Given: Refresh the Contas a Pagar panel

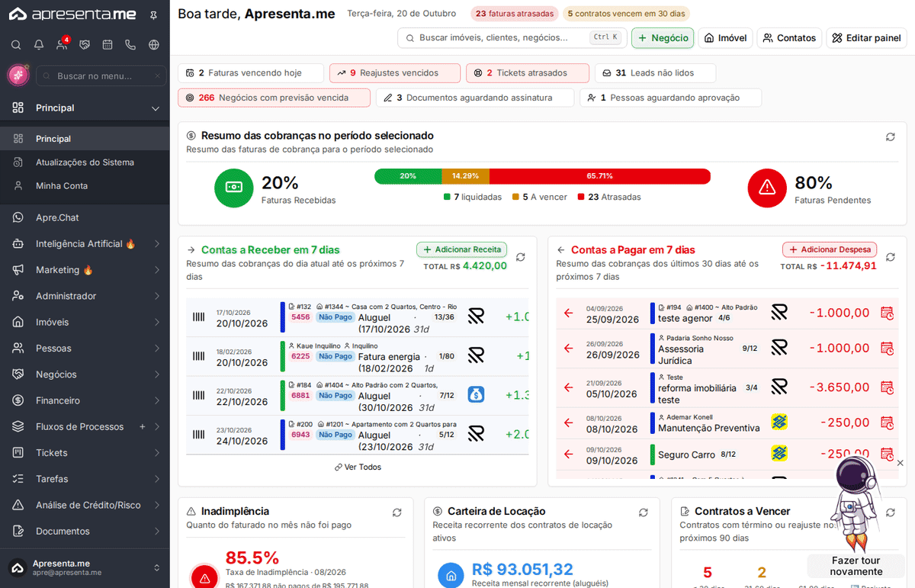Looking at the screenshot, I should [x=890, y=257].
